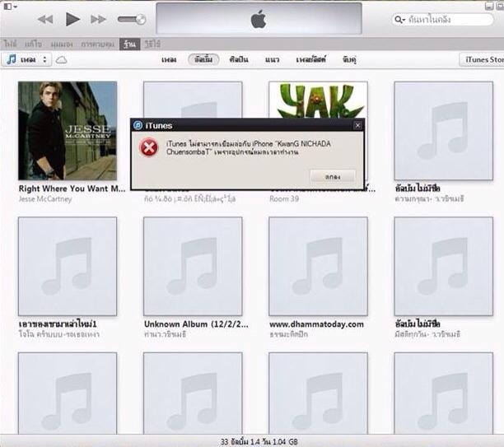Click the status bar summary 33 albums 1.04 GB
The height and width of the screenshot is (447, 504).
[259, 442]
